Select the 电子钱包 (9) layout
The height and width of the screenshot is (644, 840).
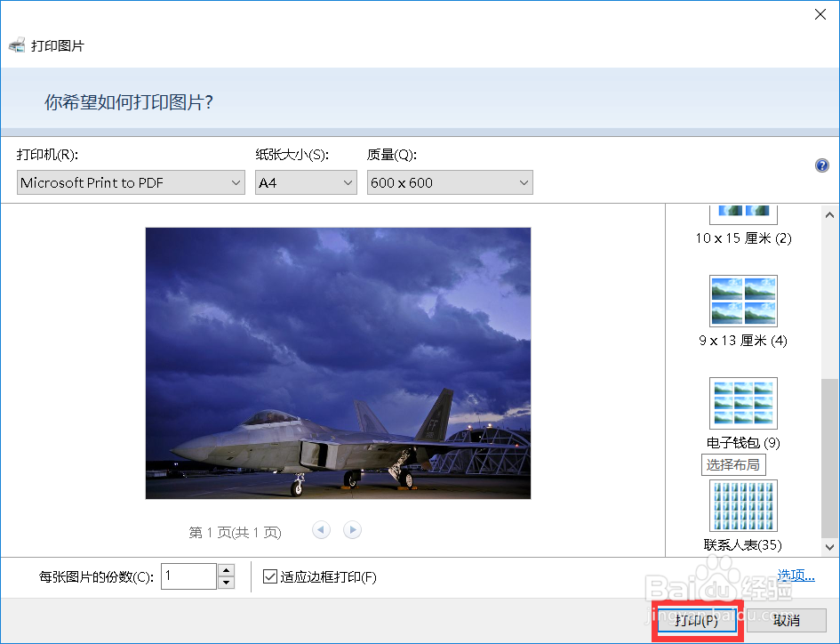pos(743,414)
